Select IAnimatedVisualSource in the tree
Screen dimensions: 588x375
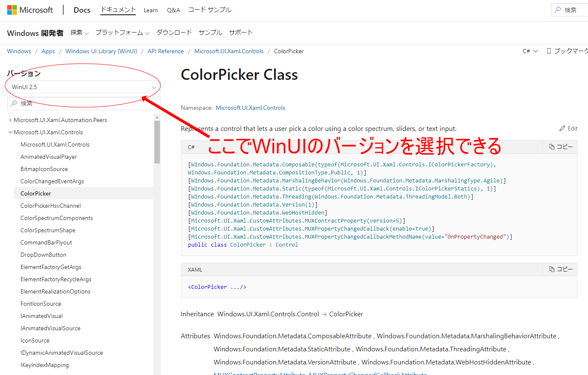51,328
